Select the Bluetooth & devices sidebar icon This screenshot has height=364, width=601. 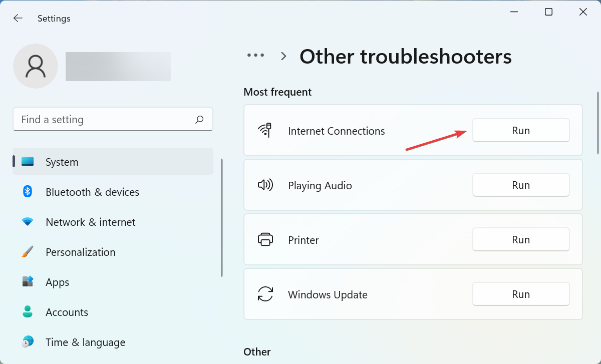pos(27,192)
